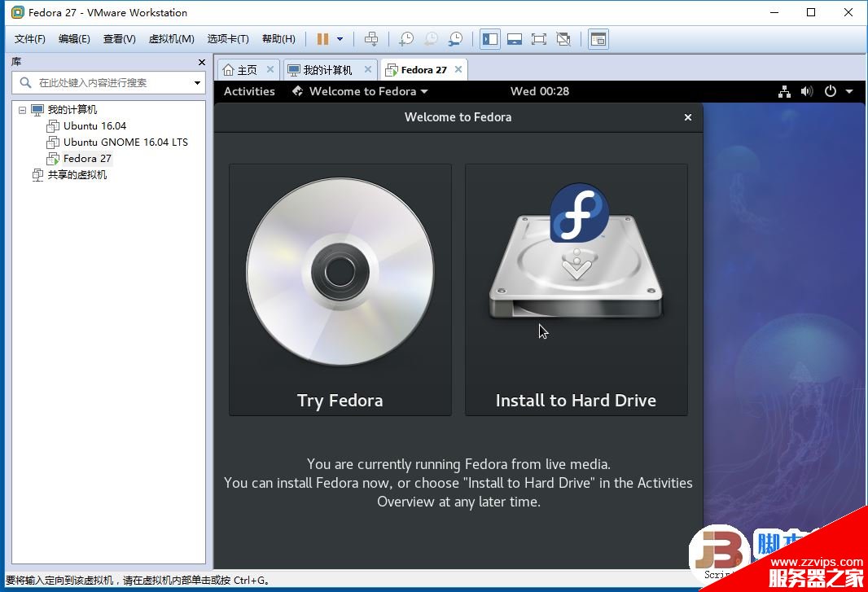Image resolution: width=868 pixels, height=592 pixels.
Task: Enter full screen mode toolbar icon
Action: [538, 39]
